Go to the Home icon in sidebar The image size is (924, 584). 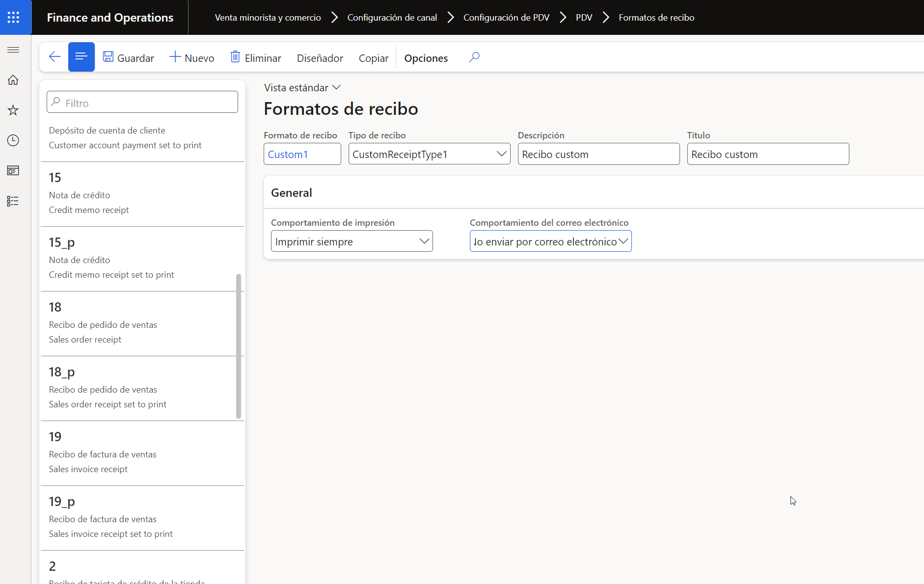coord(13,80)
